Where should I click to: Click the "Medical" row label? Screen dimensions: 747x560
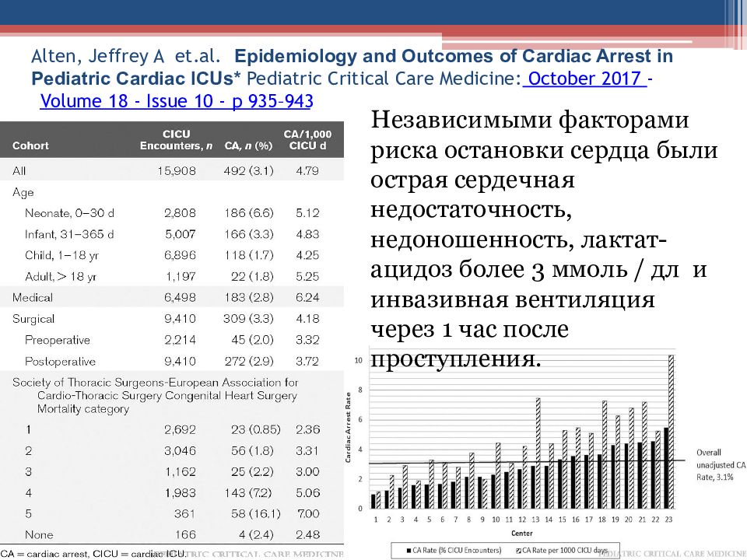(x=33, y=298)
